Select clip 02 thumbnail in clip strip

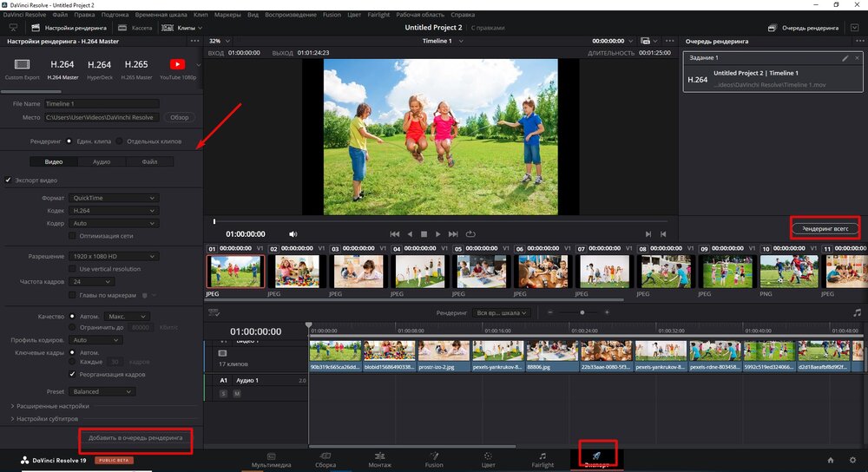pyautogui.click(x=297, y=271)
